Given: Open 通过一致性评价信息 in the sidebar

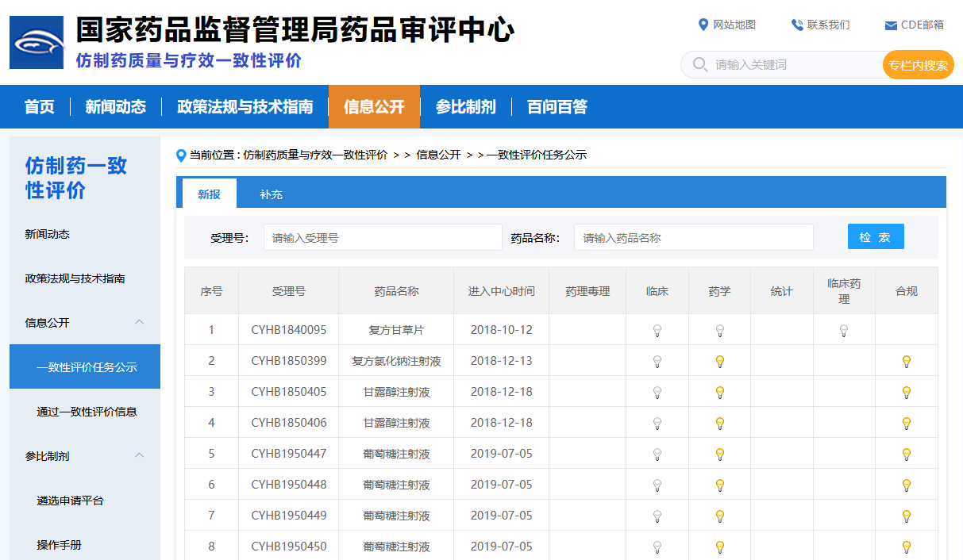Looking at the screenshot, I should point(87,412).
